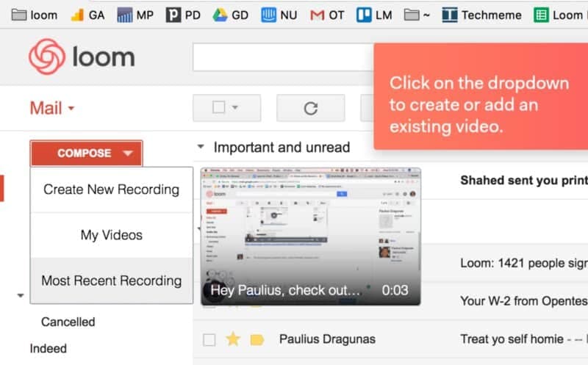Click the Loom logo icon
The image size is (588, 365).
46,57
